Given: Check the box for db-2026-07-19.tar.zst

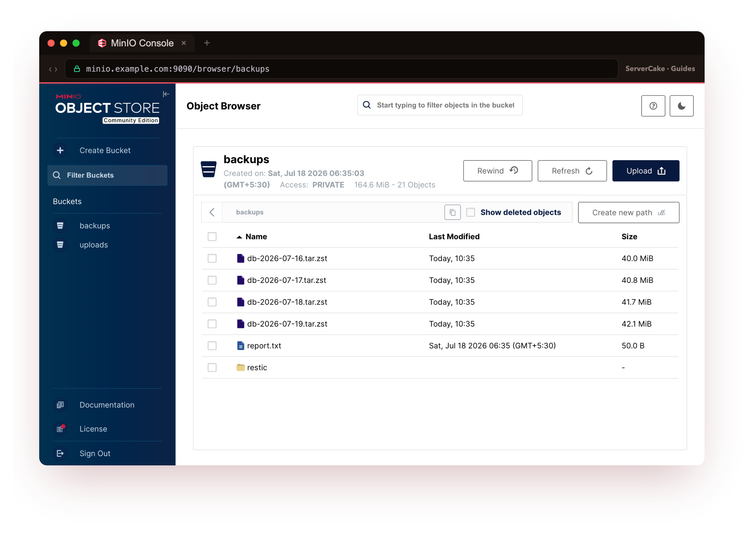Looking at the screenshot, I should pos(212,324).
